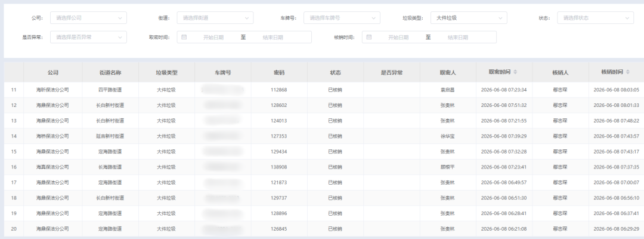Click the 核销人 column header
Screen dimensions: 644x239
point(560,72)
